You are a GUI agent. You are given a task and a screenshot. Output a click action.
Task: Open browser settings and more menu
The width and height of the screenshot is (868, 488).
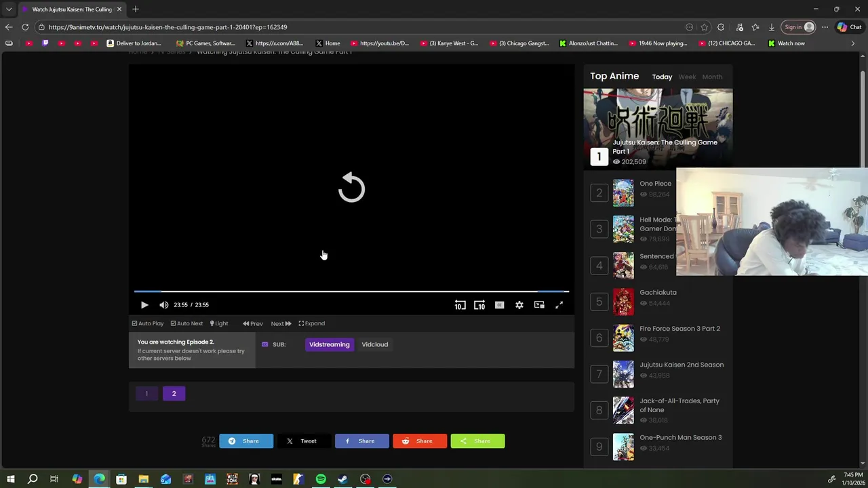pos(825,27)
